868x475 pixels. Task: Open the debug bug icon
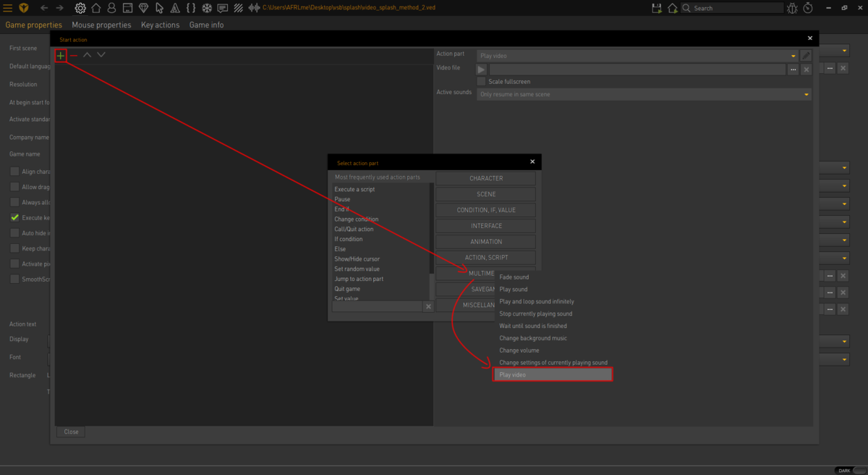(x=793, y=8)
